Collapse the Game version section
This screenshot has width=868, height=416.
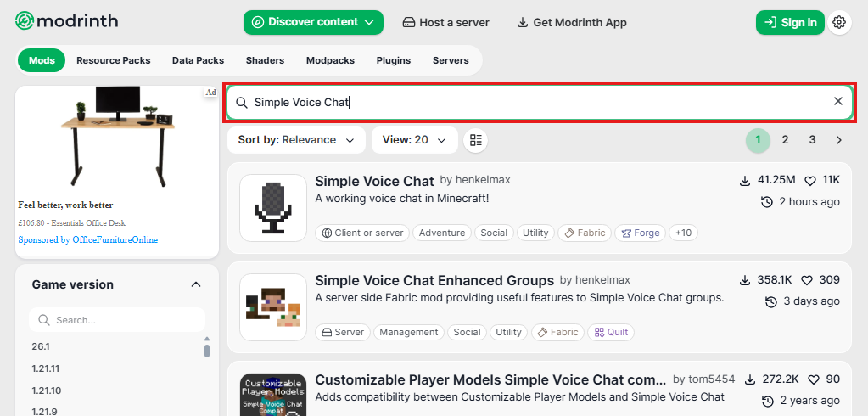tap(196, 284)
